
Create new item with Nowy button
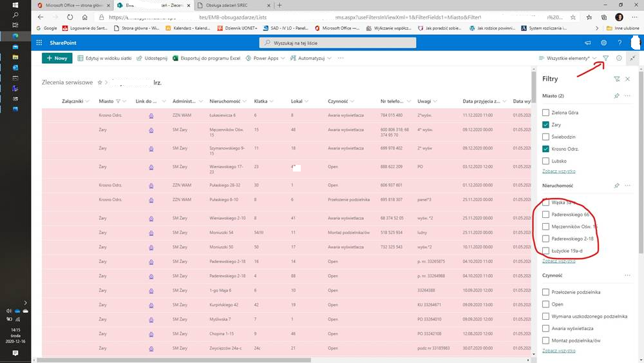[x=57, y=58]
